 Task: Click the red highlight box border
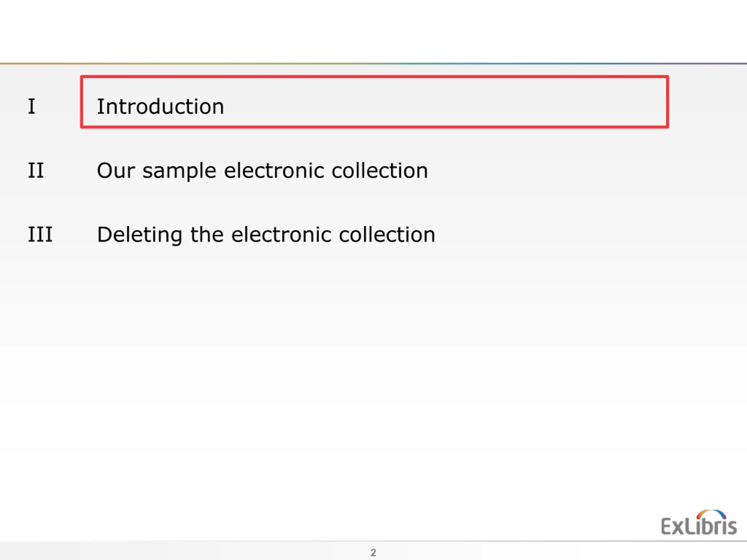tap(374, 77)
